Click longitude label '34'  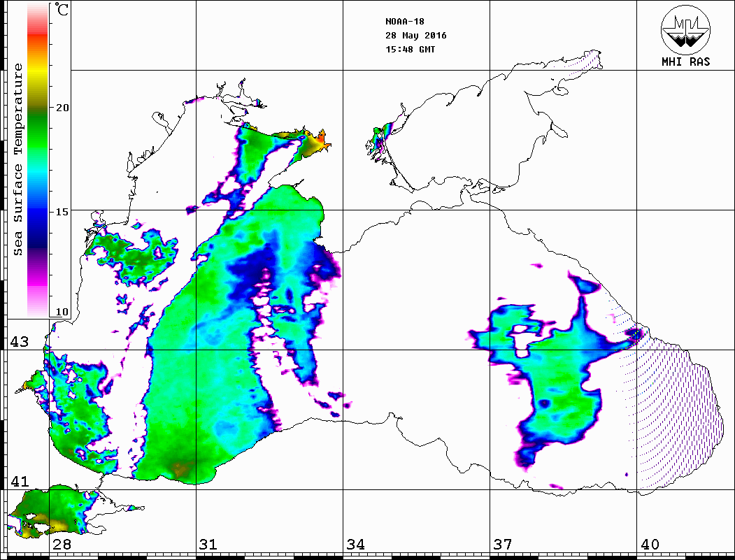[355, 544]
